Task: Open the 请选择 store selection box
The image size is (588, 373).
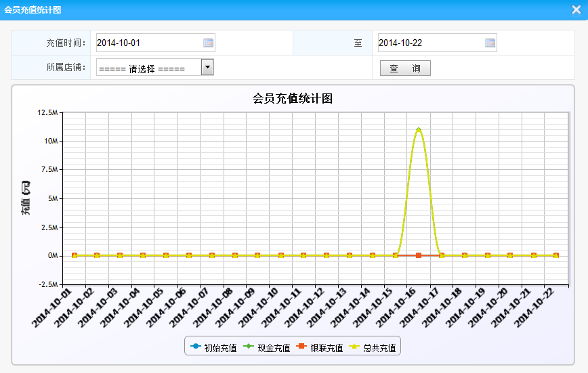Action: 149,68
